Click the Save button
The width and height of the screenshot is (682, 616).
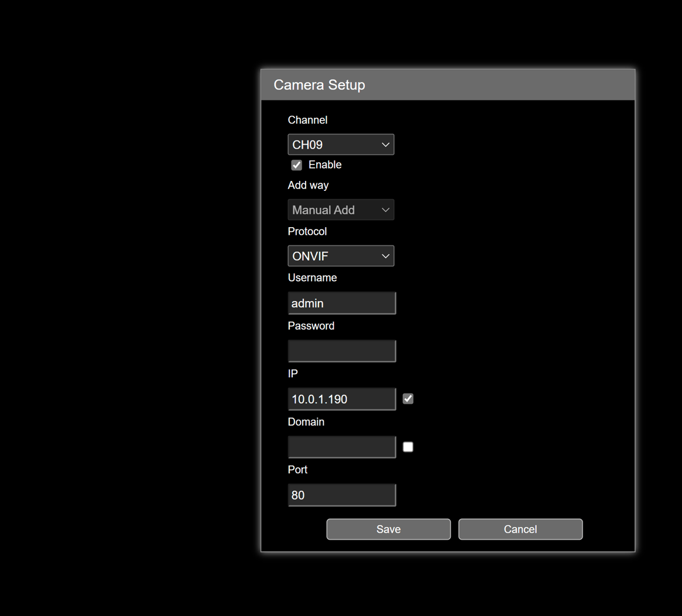point(388,529)
